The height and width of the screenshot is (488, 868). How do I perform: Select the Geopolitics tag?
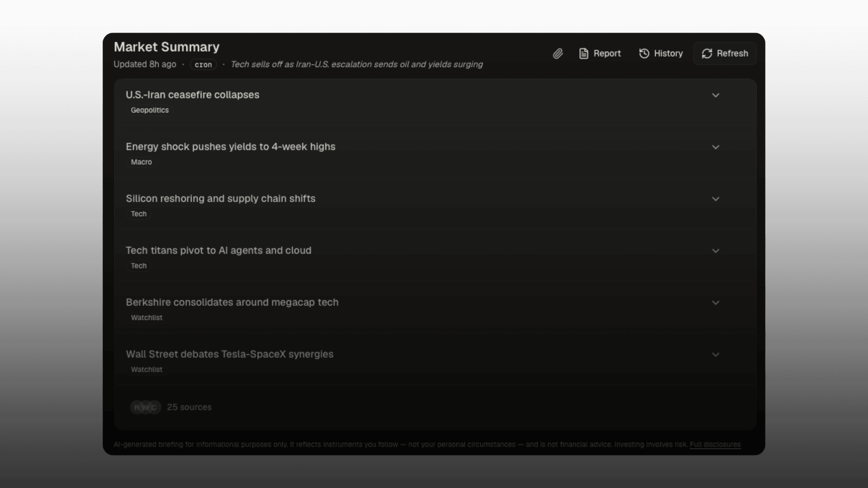pos(150,110)
